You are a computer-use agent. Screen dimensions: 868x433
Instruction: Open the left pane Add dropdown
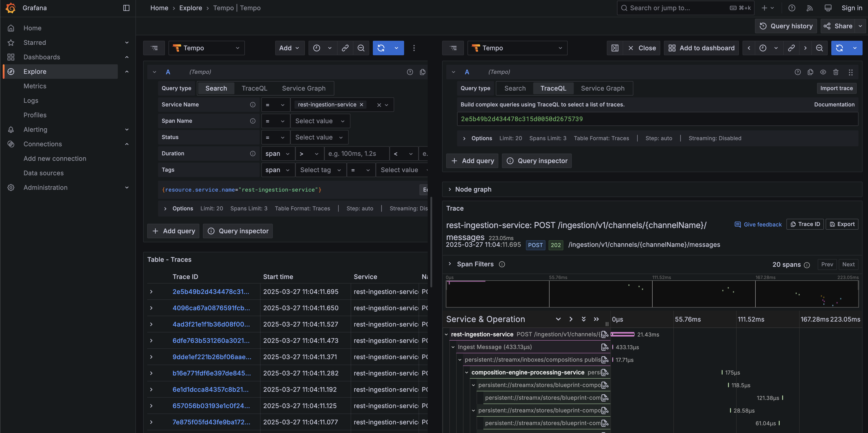coord(289,48)
